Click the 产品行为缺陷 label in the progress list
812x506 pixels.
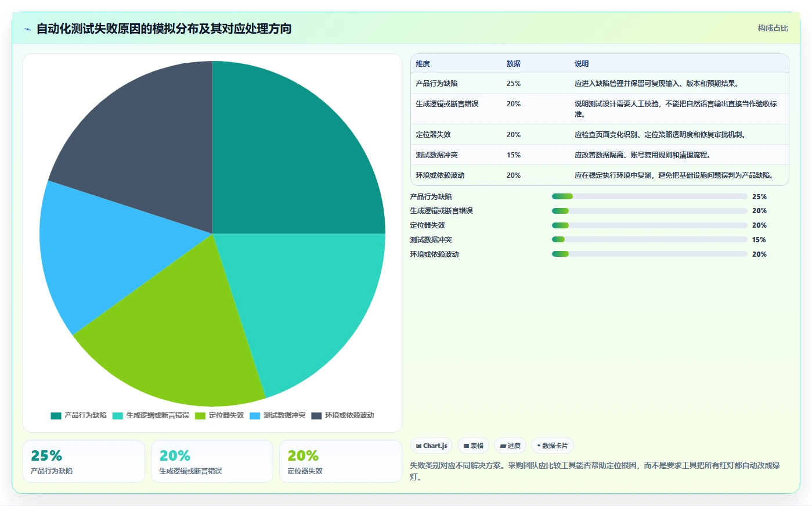pyautogui.click(x=431, y=197)
